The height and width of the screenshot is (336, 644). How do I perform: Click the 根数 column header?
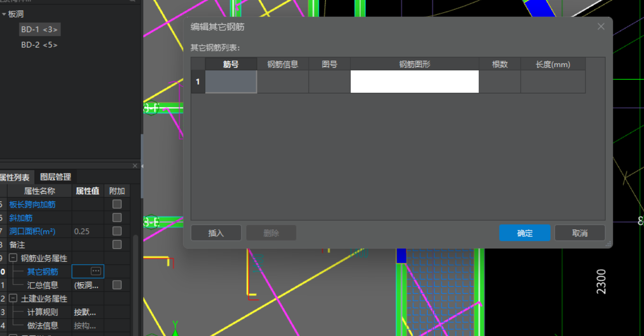point(500,64)
